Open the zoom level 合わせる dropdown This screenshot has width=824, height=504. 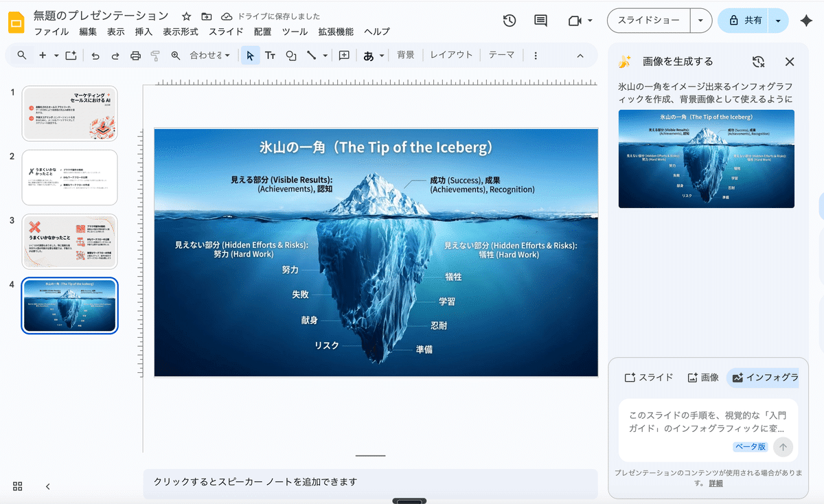(209, 56)
